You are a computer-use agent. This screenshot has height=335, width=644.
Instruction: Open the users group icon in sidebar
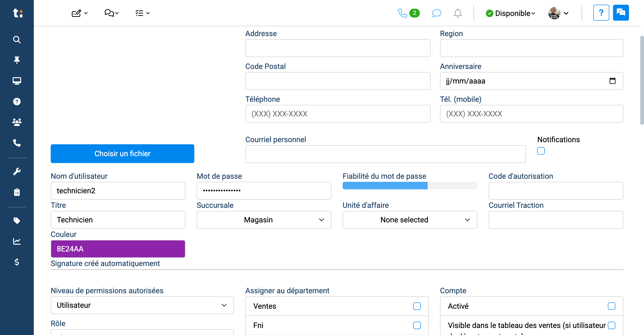17,122
